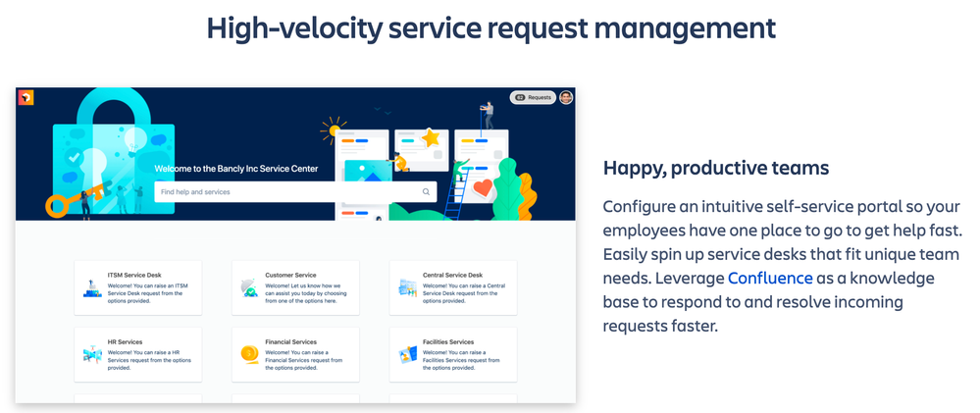Click the Financial Services description text
Image resolution: width=980 pixels, height=413 pixels.
click(x=304, y=360)
